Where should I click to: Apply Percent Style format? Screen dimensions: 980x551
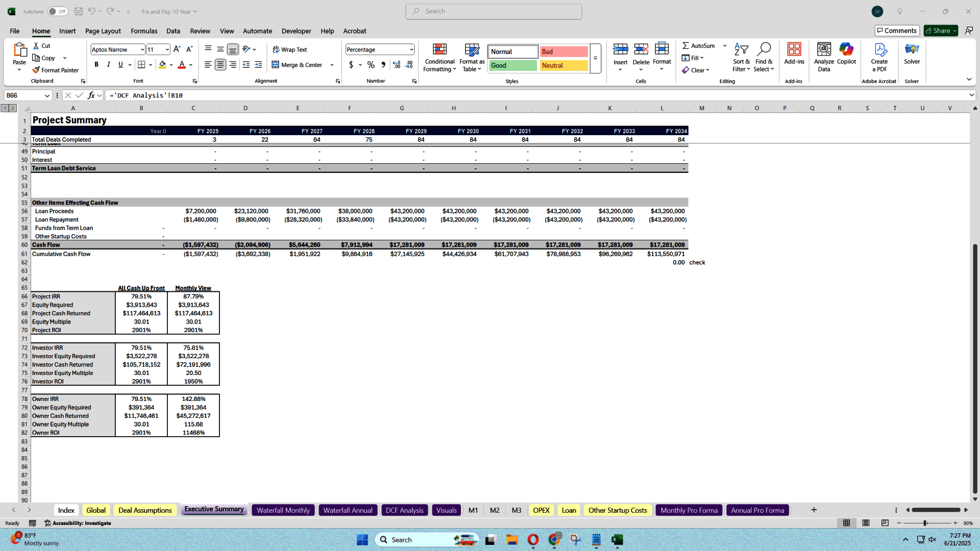point(371,65)
